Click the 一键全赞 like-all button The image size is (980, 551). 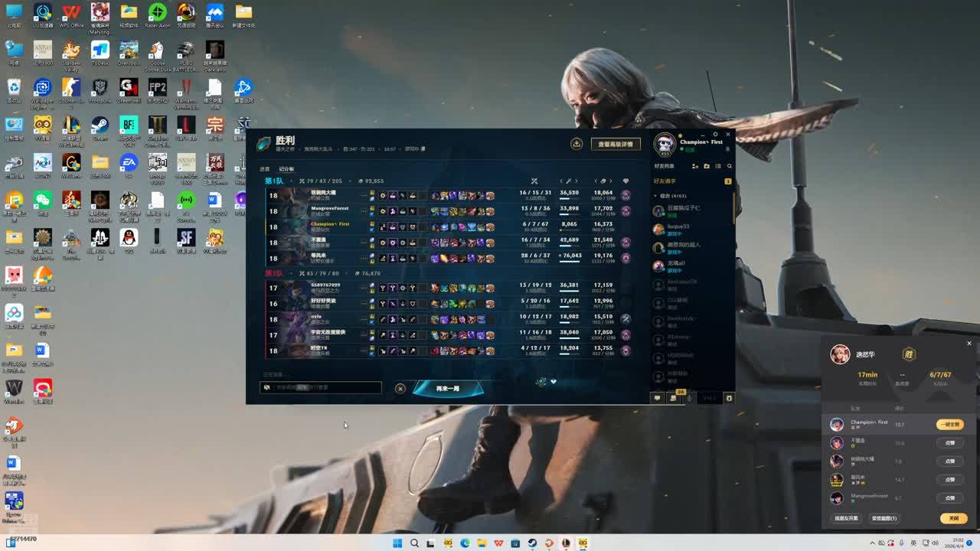pyautogui.click(x=949, y=425)
